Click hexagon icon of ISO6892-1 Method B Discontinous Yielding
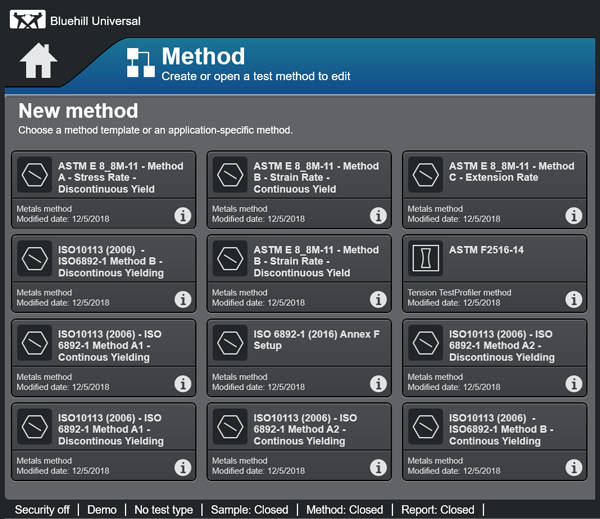The height and width of the screenshot is (519, 600). [35, 258]
